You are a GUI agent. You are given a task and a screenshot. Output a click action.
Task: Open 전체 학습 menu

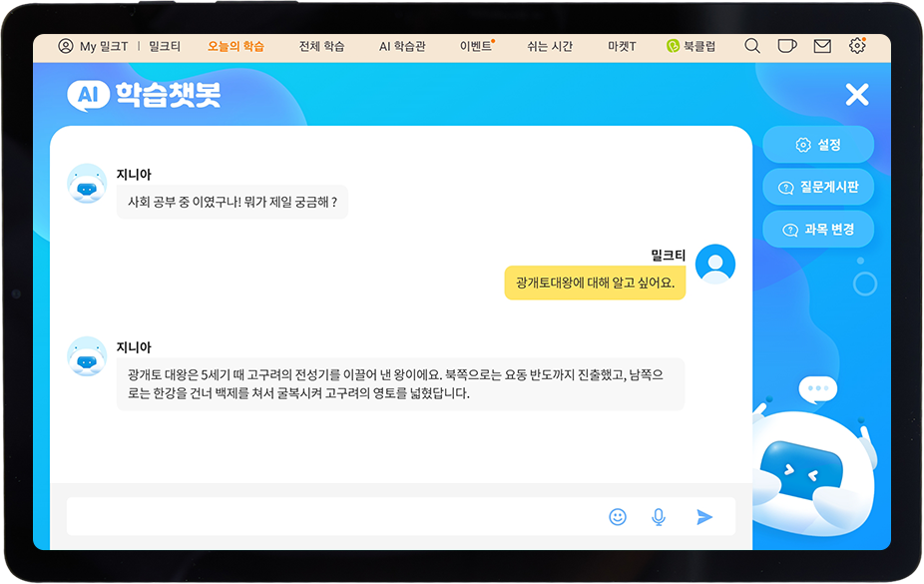tap(321, 46)
